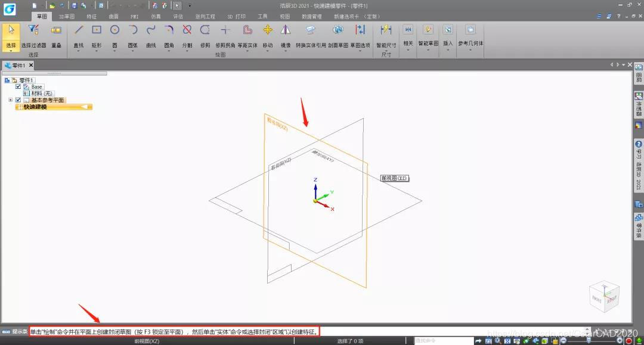
Task: Select 零件1 root in feature tree
Action: [26, 80]
